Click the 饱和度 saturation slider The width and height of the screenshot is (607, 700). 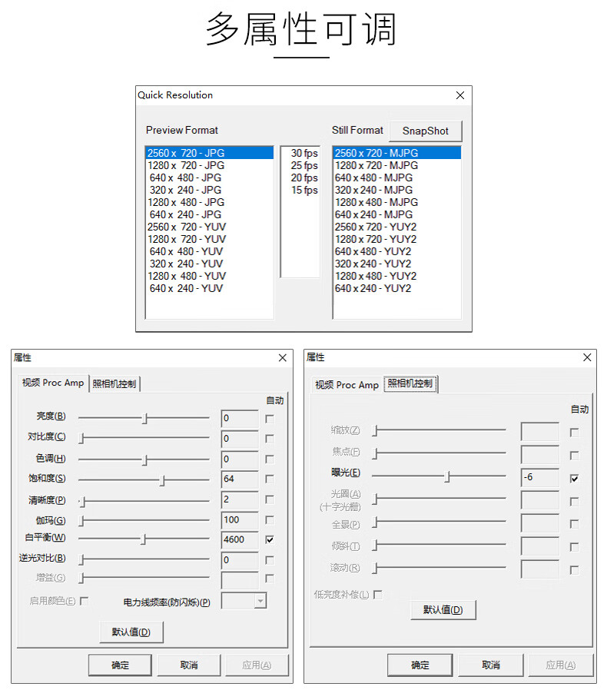pos(144,480)
